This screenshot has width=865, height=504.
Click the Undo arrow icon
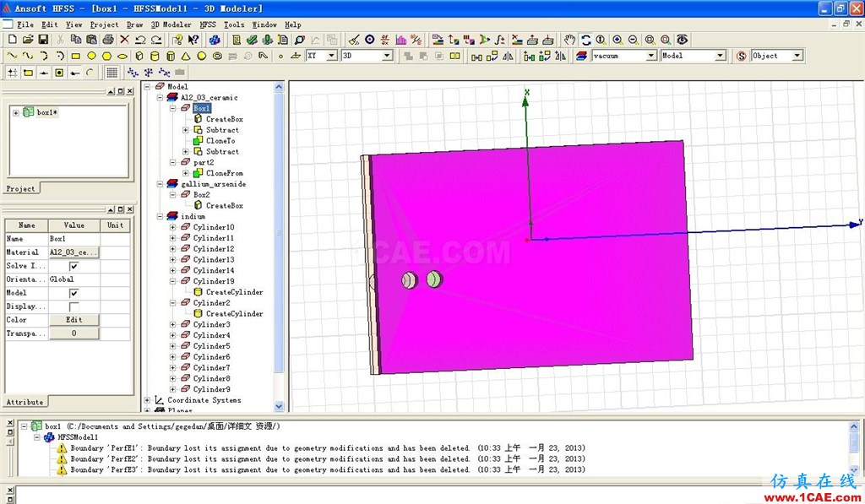[x=140, y=40]
